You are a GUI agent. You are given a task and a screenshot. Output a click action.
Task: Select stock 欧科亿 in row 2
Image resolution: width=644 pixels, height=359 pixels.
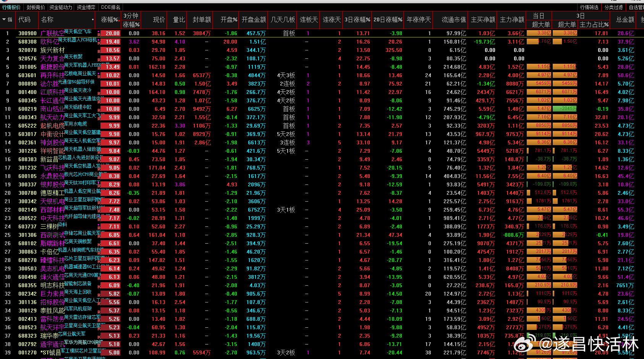pyautogui.click(x=49, y=42)
